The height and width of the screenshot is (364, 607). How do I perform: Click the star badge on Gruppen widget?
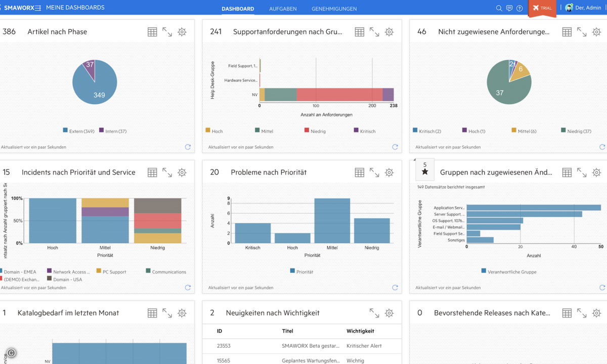tap(425, 169)
